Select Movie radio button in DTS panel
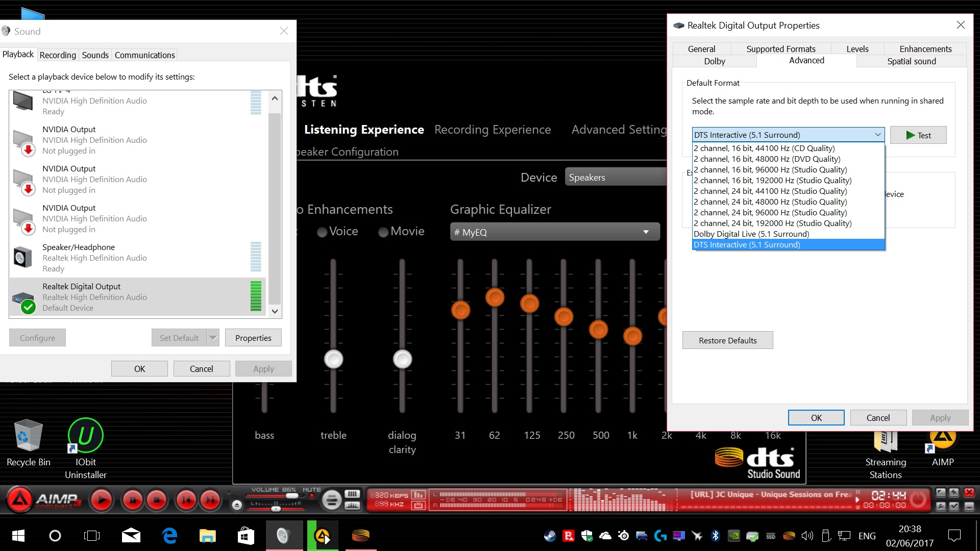The height and width of the screenshot is (551, 980). click(382, 231)
